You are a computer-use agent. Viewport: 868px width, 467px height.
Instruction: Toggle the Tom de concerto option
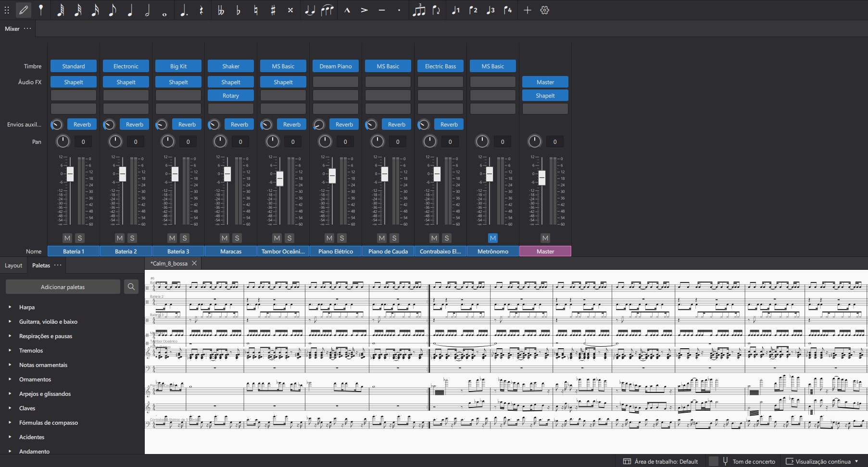click(753, 461)
